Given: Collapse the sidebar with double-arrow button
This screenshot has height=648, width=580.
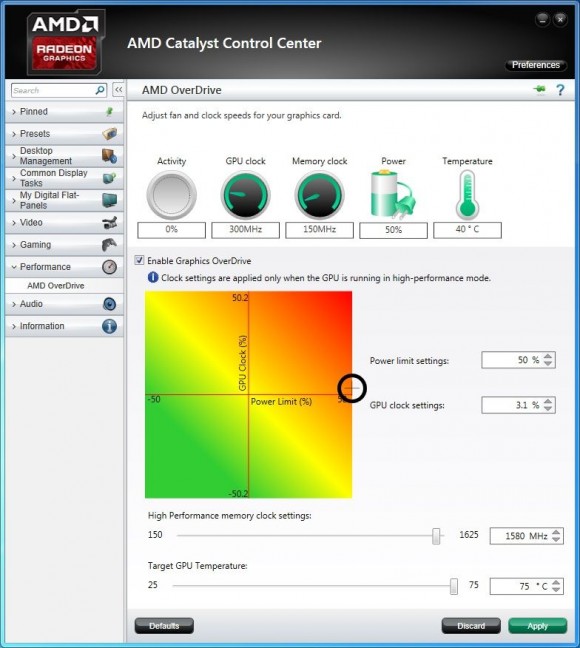Looking at the screenshot, I should pos(118,90).
